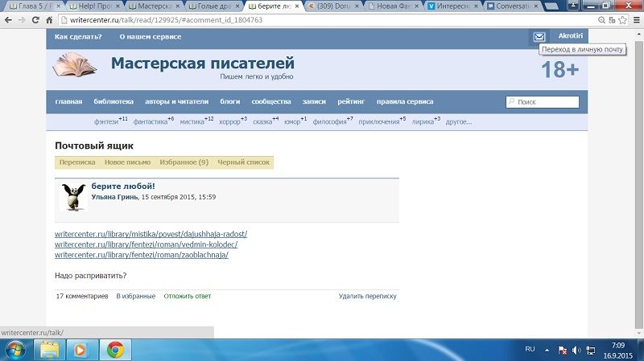Expand 'другое...' genre list

[x=458, y=122]
